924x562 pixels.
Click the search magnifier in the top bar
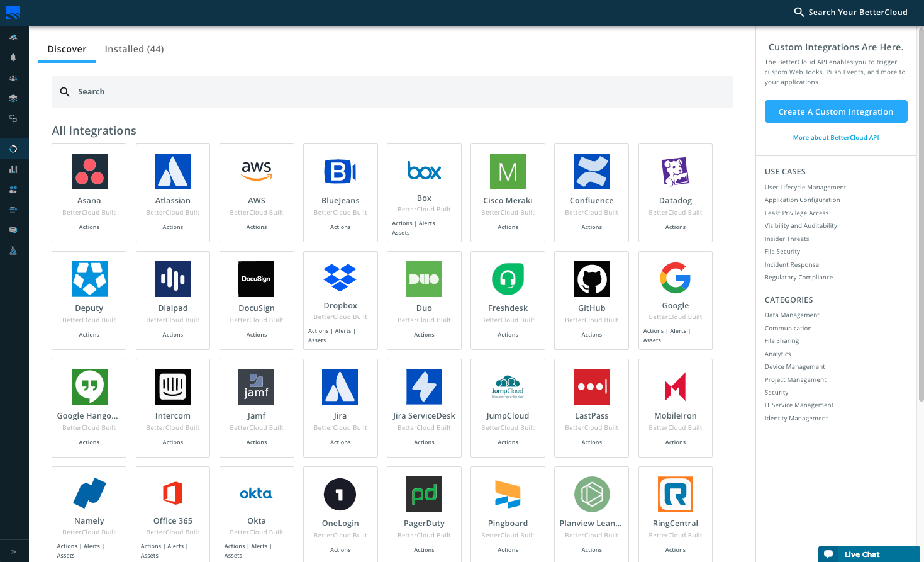[798, 12]
